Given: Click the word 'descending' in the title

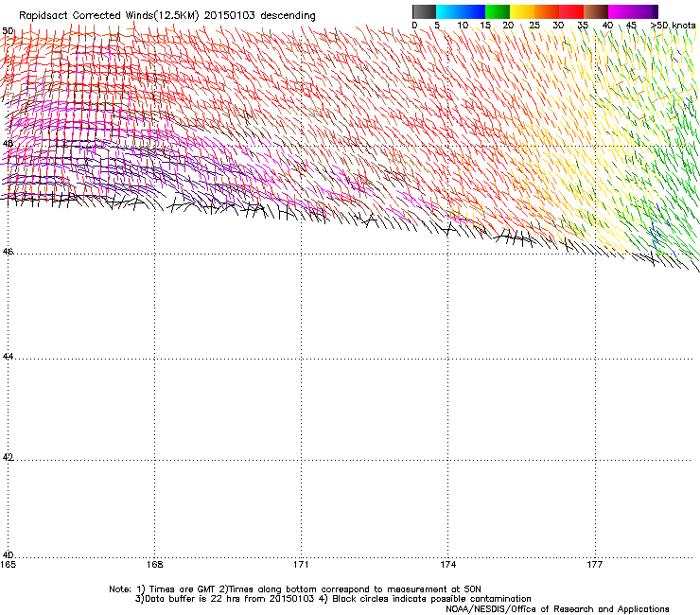Looking at the screenshot, I should click(288, 16).
